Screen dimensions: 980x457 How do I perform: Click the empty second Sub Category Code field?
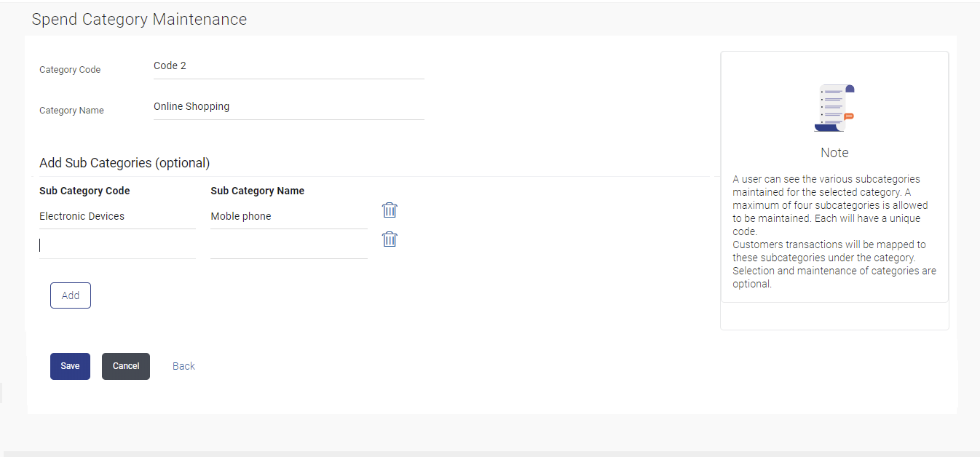117,246
